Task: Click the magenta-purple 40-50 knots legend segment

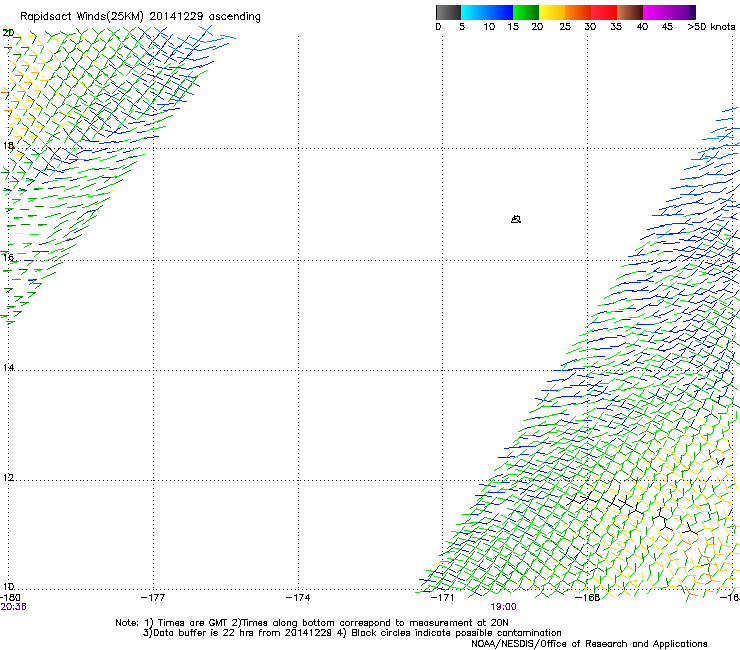Action: [x=669, y=12]
